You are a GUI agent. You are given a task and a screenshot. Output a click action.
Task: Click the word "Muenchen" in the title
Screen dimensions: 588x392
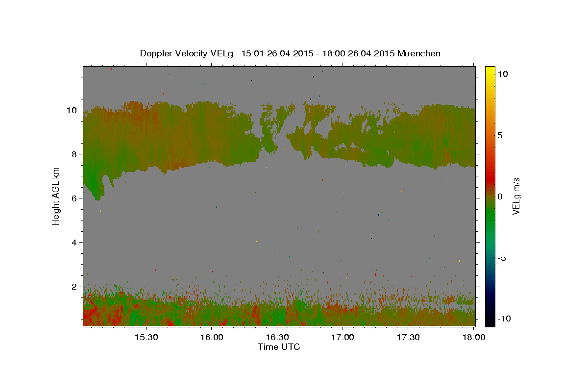pyautogui.click(x=419, y=53)
